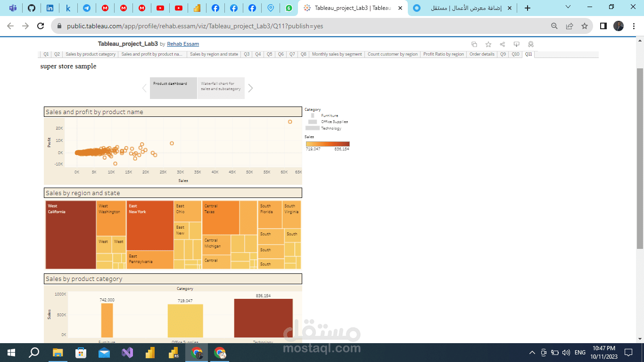The height and width of the screenshot is (362, 644).
Task: Favorite this Tableau viz with the star
Action: point(488,44)
